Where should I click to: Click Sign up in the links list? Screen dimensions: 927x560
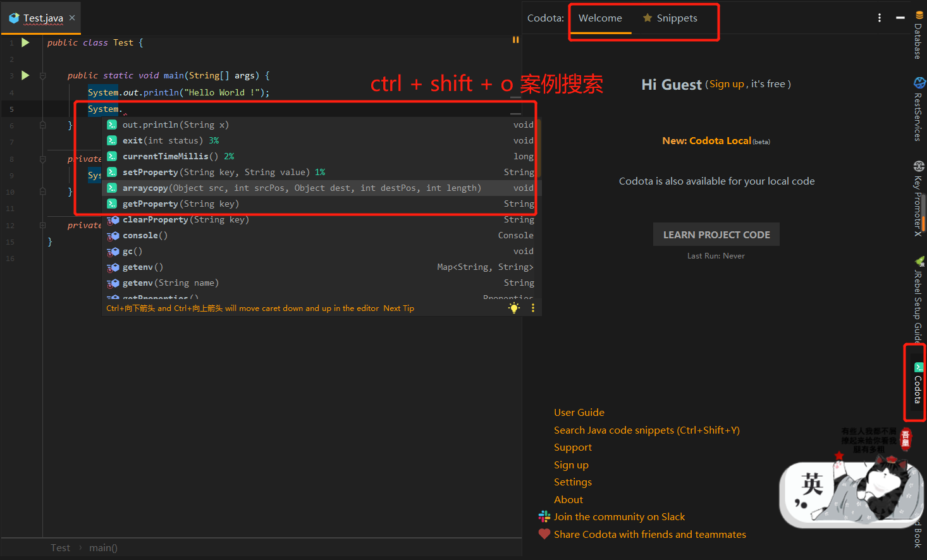pyautogui.click(x=571, y=465)
